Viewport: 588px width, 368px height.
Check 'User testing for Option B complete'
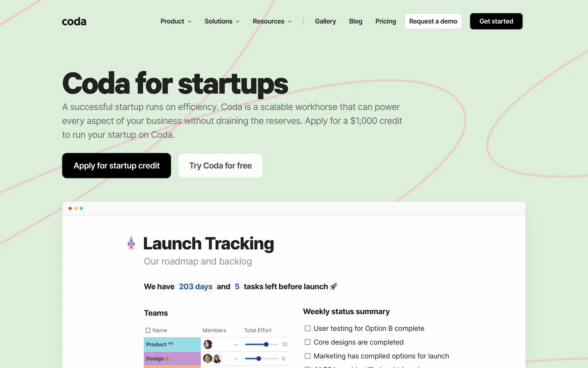click(x=307, y=328)
